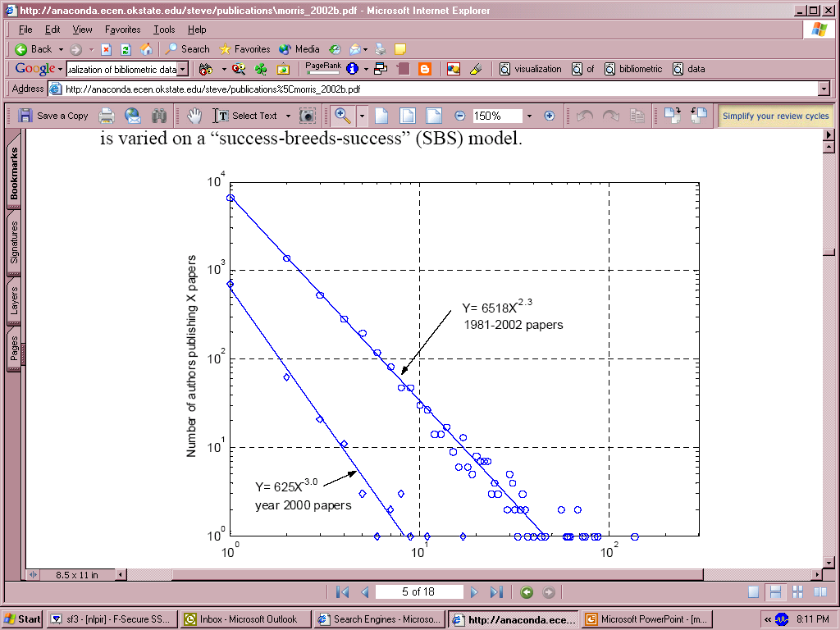
Task: Open the Select Text tool dropdown arrow
Action: click(288, 116)
